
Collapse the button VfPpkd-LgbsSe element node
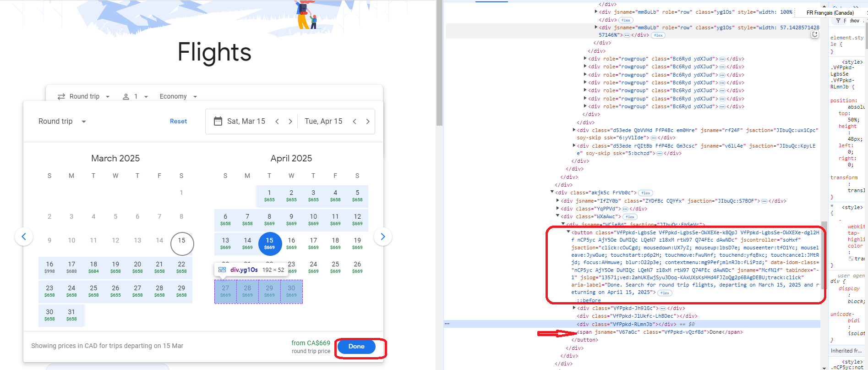pyautogui.click(x=568, y=232)
